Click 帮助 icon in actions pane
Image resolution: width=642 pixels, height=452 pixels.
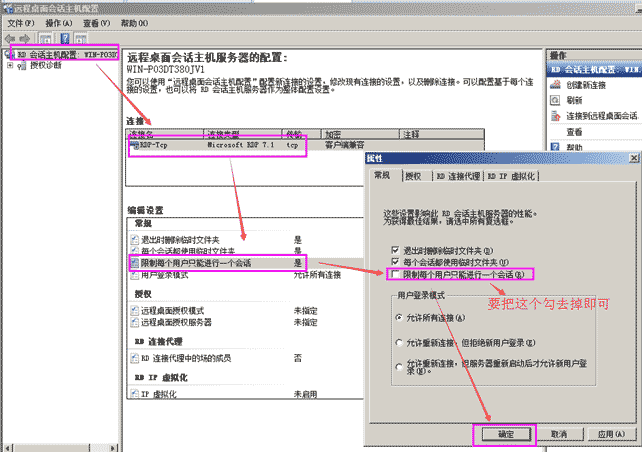[x=555, y=146]
